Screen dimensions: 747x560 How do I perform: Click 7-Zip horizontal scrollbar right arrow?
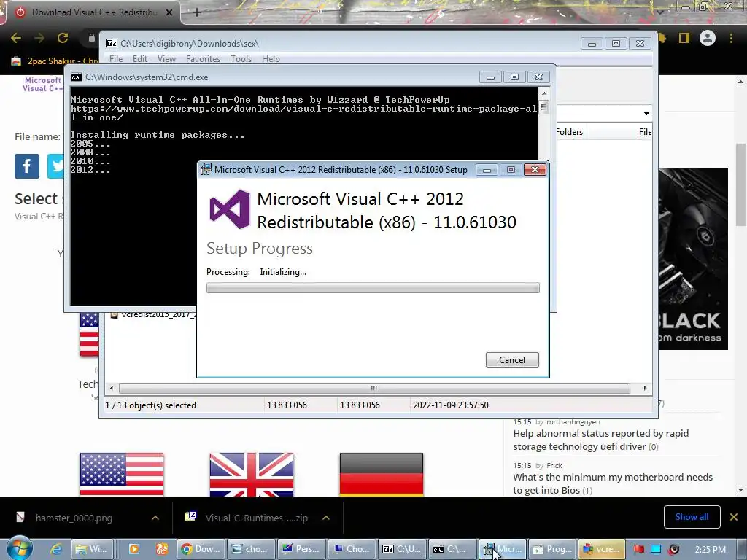pyautogui.click(x=645, y=388)
